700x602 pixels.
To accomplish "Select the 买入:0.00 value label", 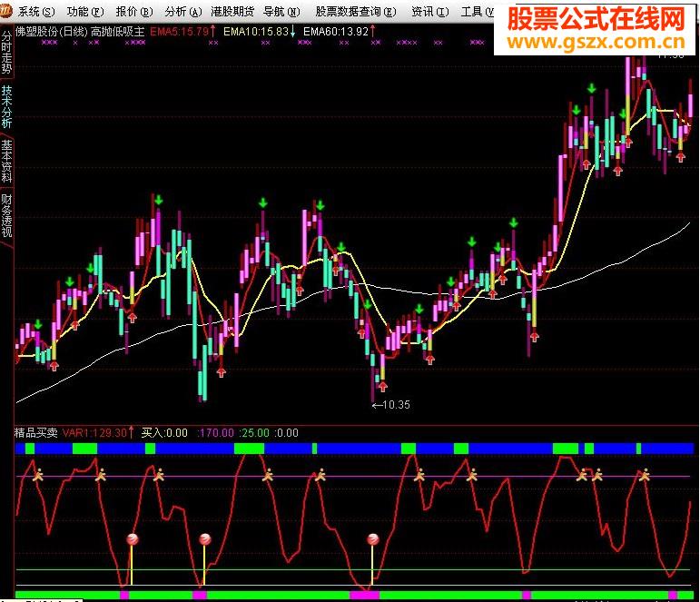I will 164,432.
